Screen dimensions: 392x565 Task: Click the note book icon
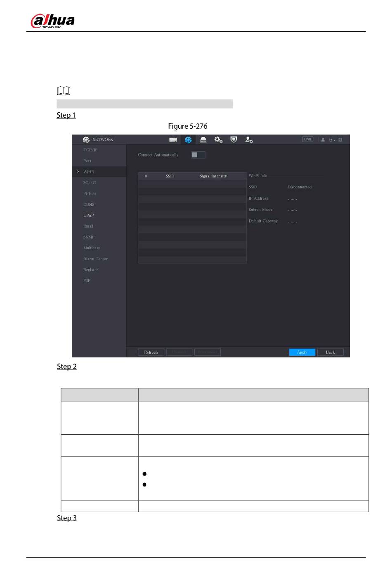(x=64, y=90)
